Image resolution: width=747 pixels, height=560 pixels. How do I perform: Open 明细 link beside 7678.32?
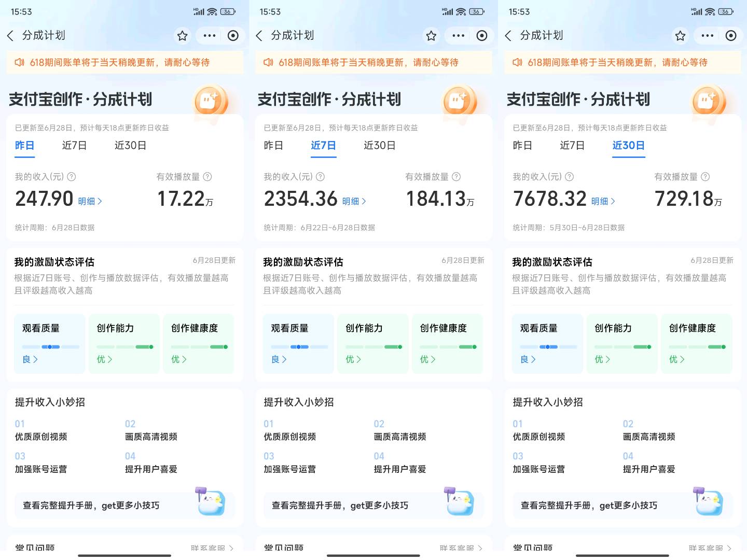[604, 201]
